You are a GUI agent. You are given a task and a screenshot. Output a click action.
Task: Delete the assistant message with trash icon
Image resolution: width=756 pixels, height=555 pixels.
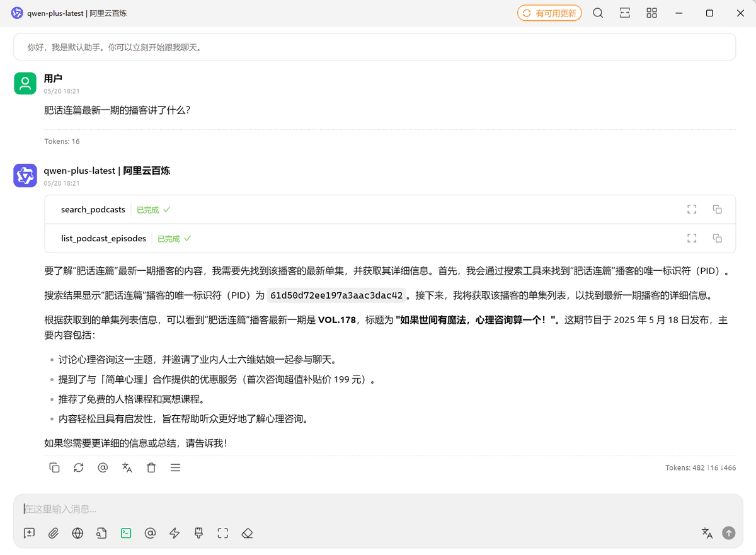click(x=151, y=467)
